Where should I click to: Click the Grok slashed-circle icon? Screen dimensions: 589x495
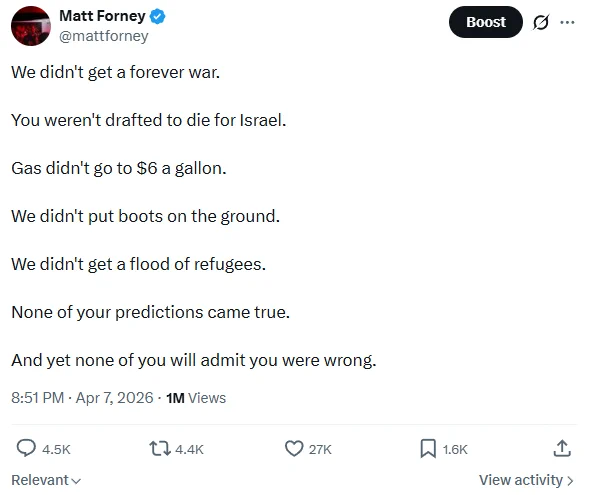click(541, 22)
